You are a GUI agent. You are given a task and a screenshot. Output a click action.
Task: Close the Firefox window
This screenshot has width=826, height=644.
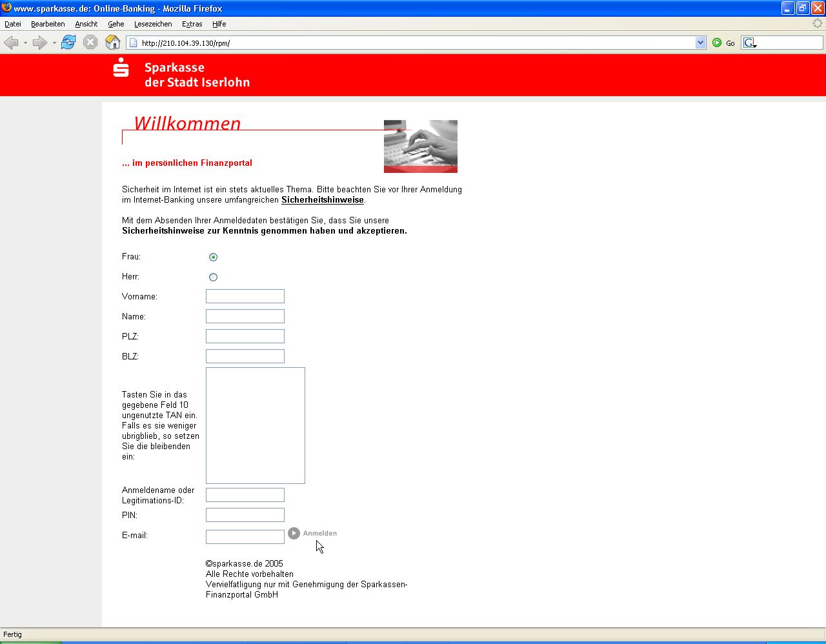click(x=818, y=8)
